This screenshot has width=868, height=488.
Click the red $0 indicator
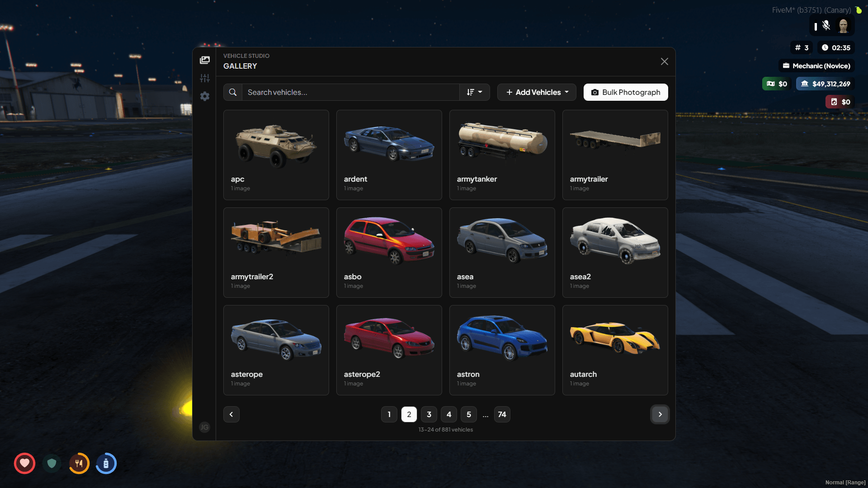coord(840,102)
